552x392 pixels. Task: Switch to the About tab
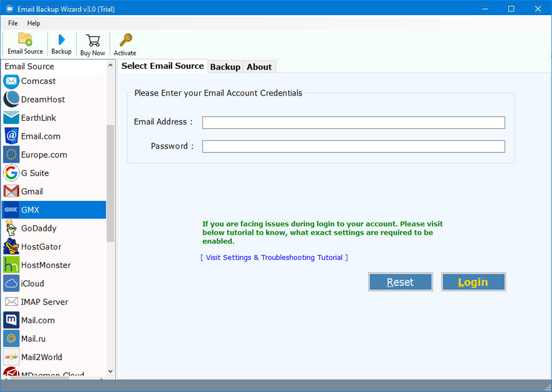pos(259,67)
